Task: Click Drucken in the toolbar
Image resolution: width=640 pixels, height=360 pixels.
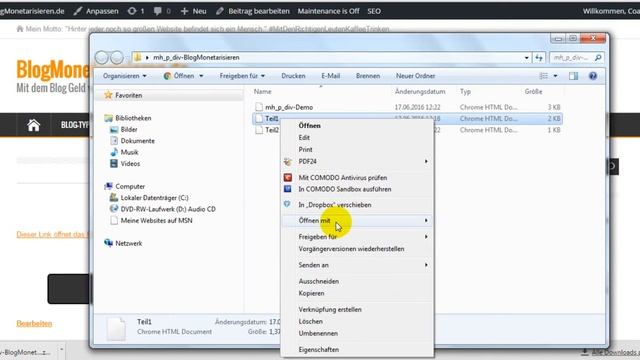Action: coord(293,76)
